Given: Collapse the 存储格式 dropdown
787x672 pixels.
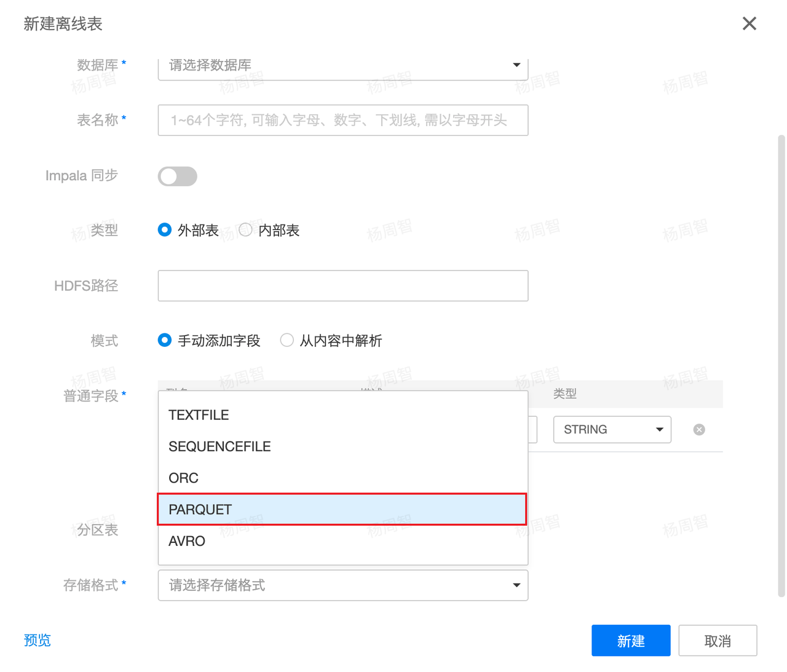Looking at the screenshot, I should coord(342,585).
